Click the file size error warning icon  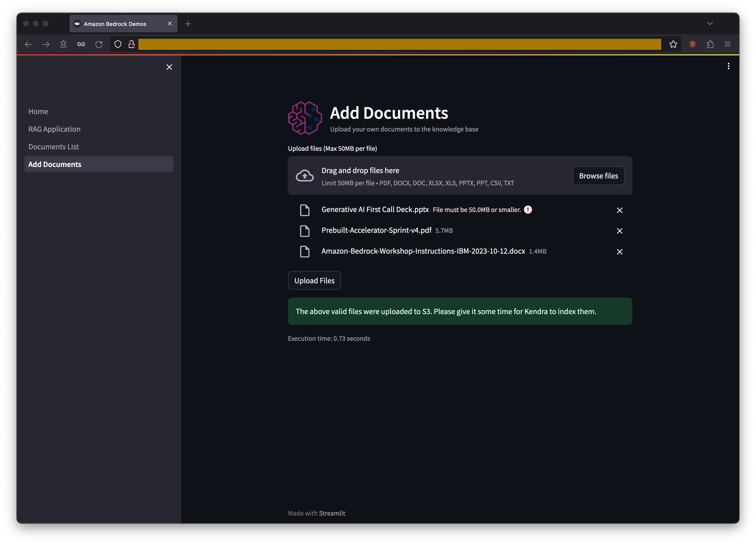pos(528,210)
